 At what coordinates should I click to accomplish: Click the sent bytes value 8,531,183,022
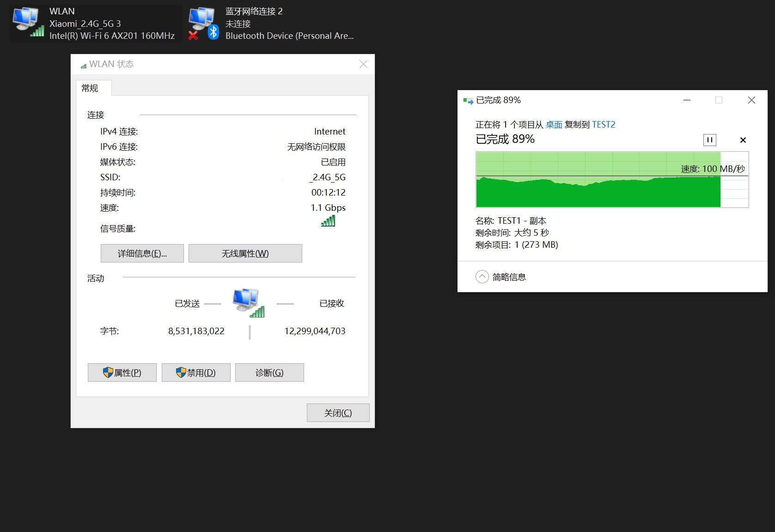pos(196,331)
